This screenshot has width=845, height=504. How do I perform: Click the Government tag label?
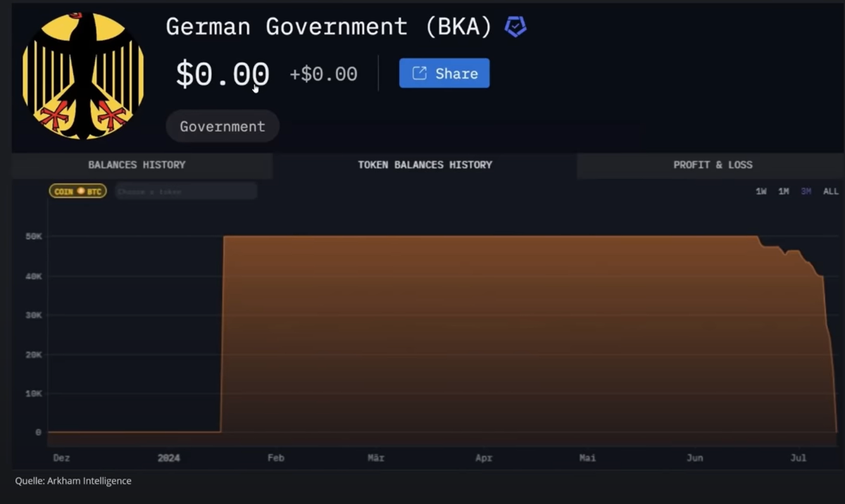coord(223,127)
